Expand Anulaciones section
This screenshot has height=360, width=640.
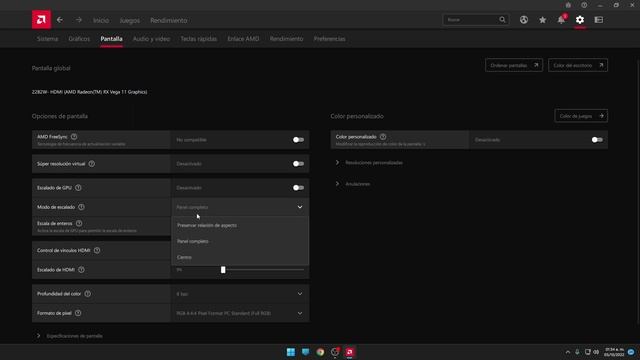tap(353, 184)
